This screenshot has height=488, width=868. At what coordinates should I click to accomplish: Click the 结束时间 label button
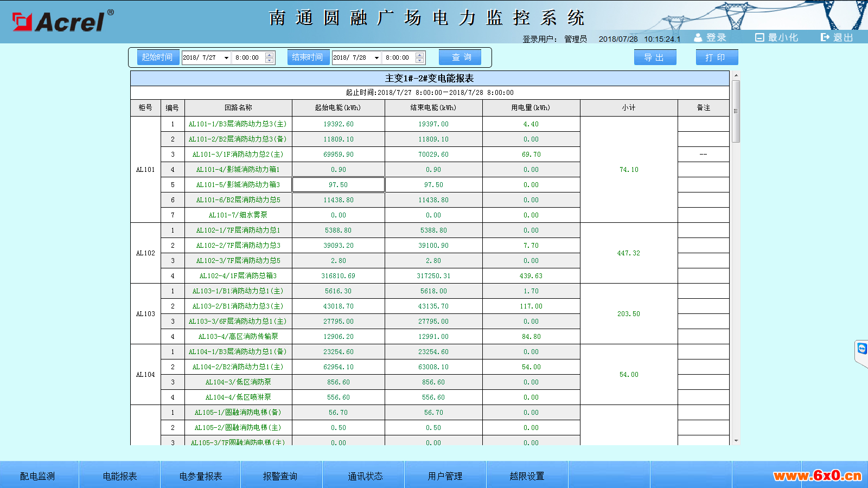tap(308, 57)
